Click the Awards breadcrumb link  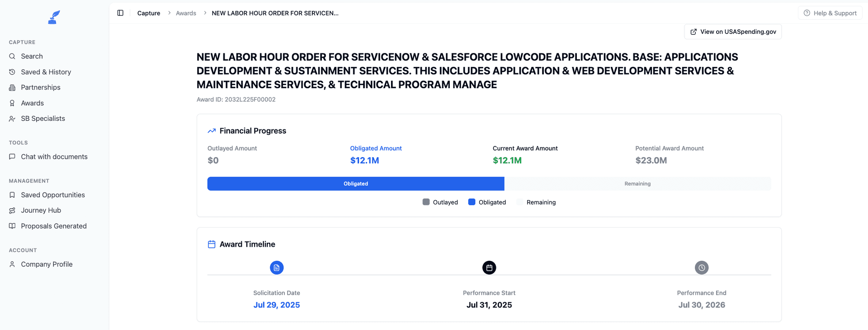[x=186, y=13]
